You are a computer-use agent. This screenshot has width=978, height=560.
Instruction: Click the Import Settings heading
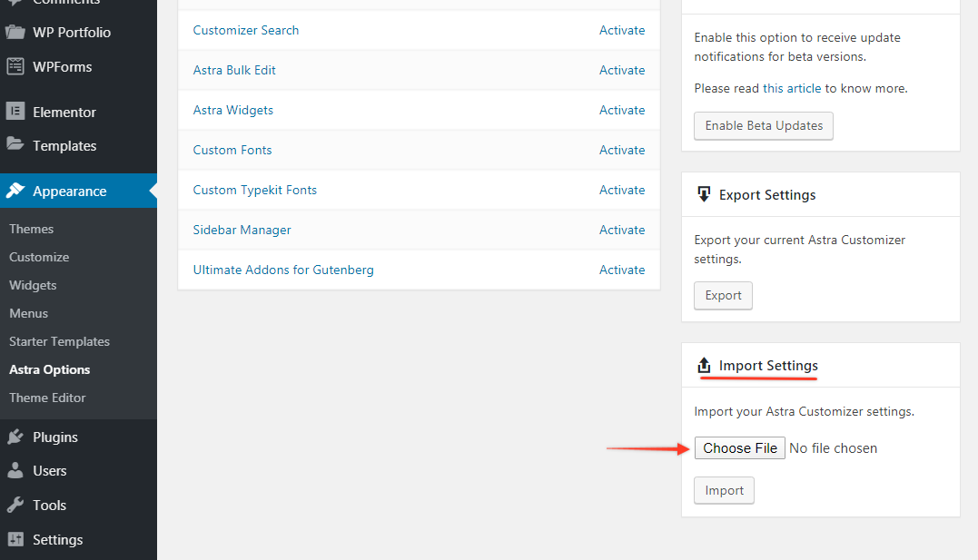[768, 366]
